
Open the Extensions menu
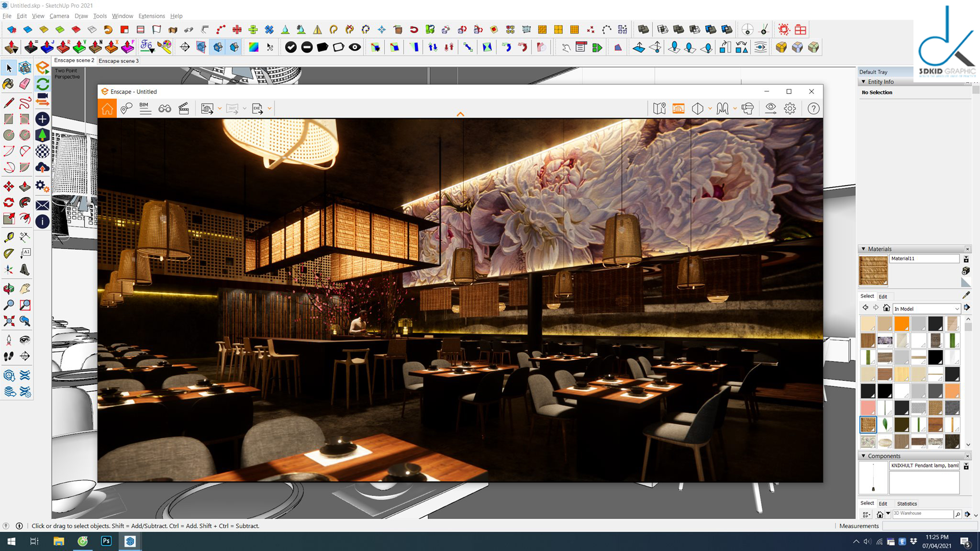coord(151,16)
